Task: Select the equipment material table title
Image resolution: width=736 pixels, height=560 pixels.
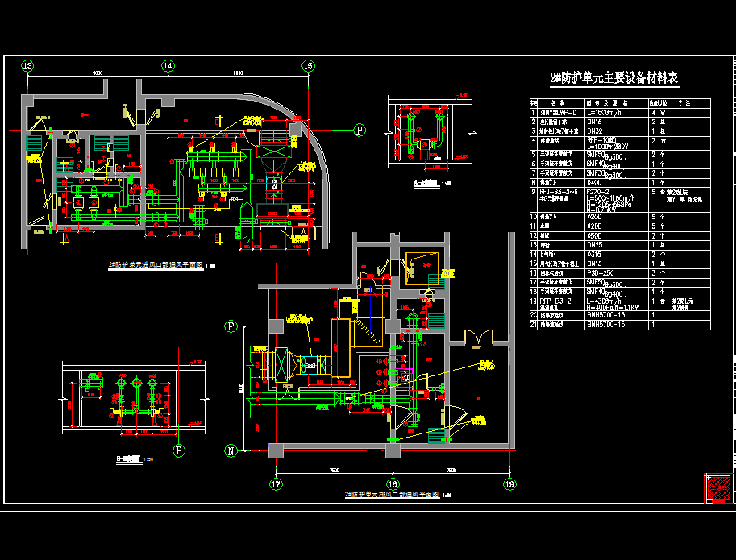Action: [x=614, y=78]
